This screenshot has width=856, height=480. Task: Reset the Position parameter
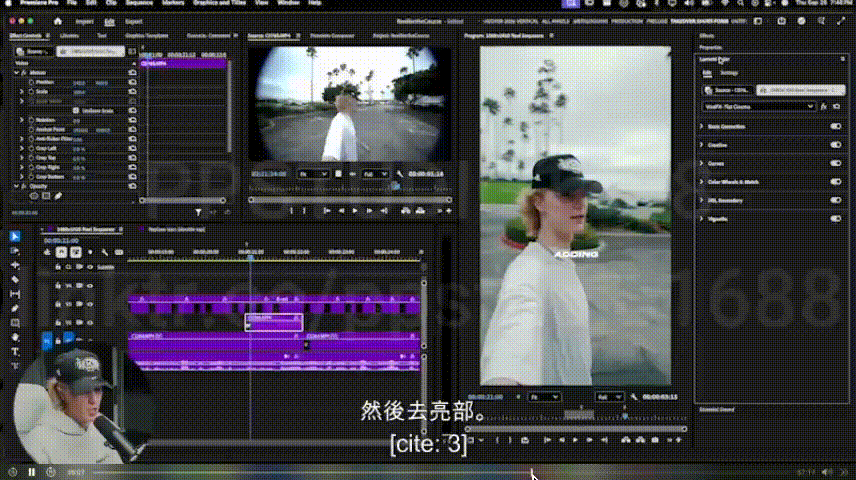click(132, 82)
